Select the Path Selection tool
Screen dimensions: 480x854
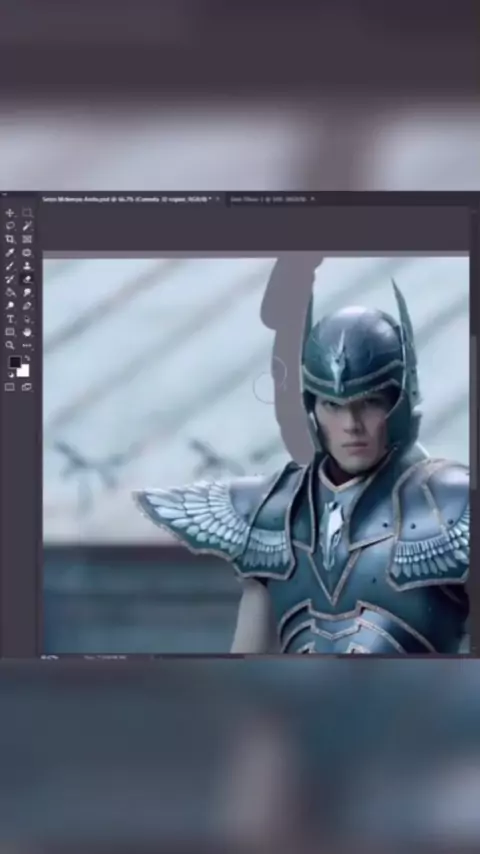click(x=27, y=319)
